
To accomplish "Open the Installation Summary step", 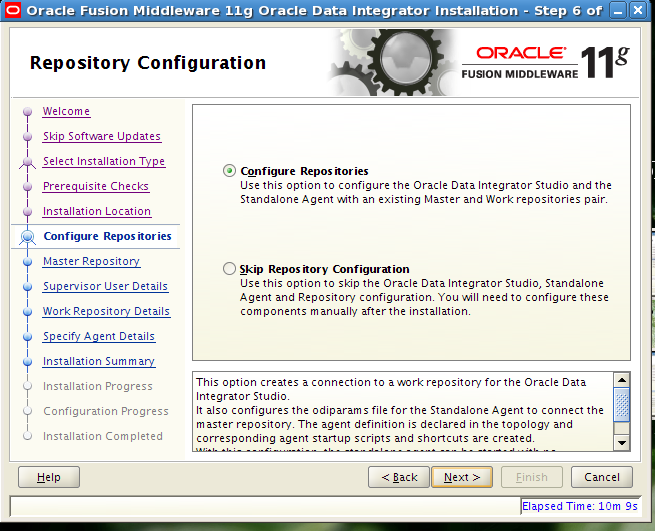I will [99, 361].
